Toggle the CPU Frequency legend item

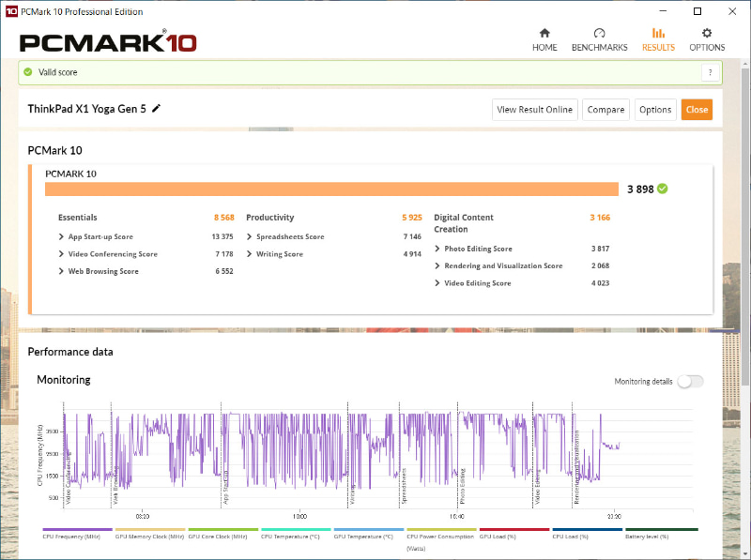[x=75, y=535]
